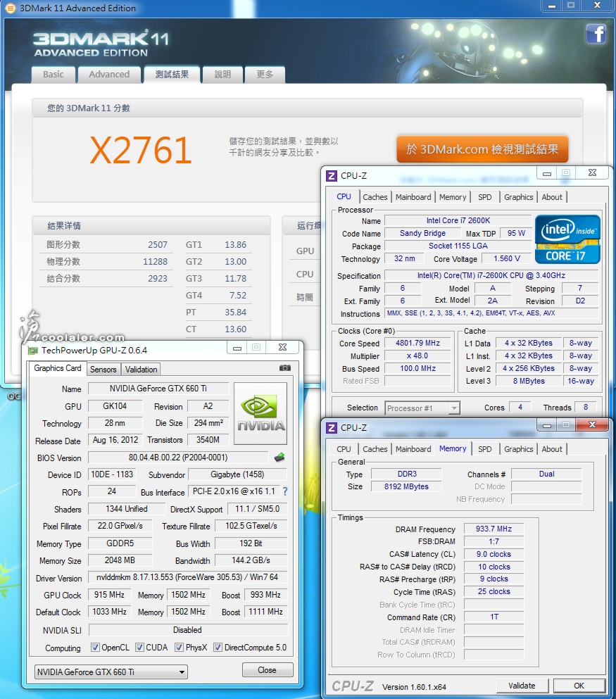Toggle the PhysX checkbox in GPU-Z
Screen dimensions: 616x699
179,648
